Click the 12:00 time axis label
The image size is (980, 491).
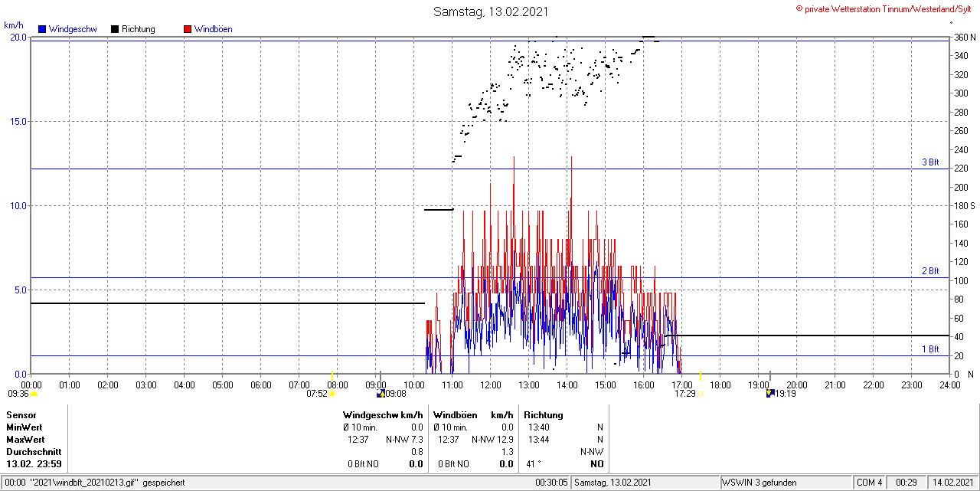[x=491, y=385]
